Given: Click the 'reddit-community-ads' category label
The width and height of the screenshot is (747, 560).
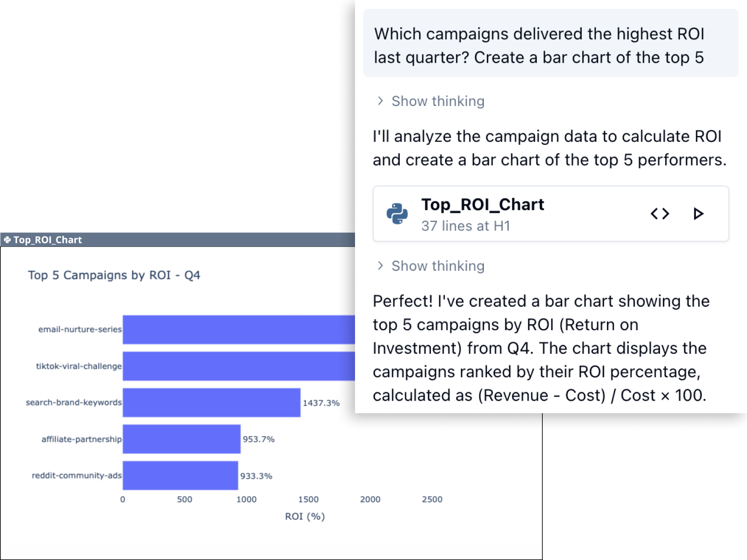Looking at the screenshot, I should tap(76, 476).
